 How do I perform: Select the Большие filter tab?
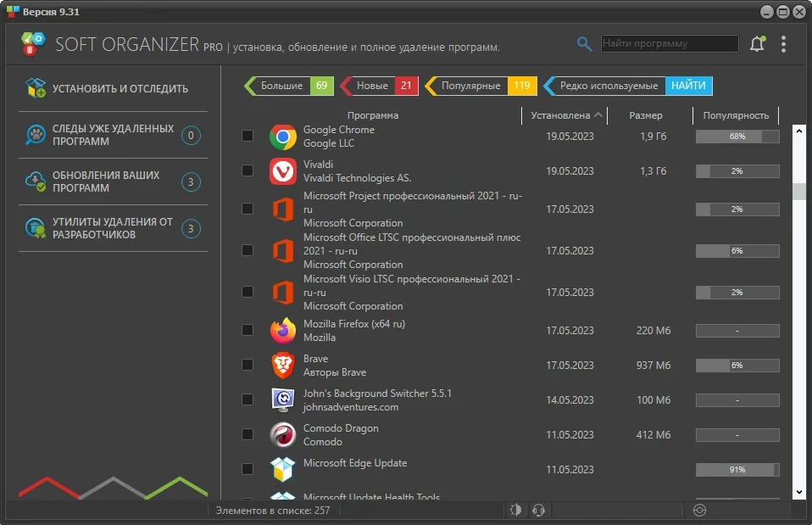(288, 86)
